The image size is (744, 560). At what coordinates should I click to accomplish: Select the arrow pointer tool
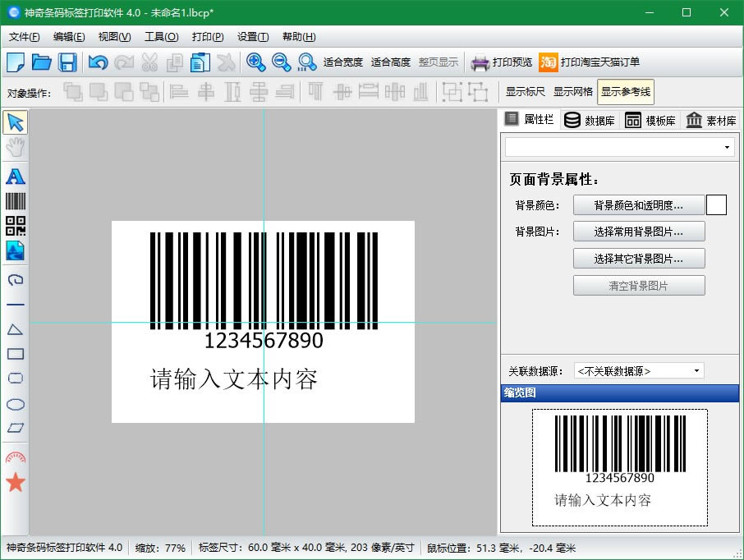pyautogui.click(x=16, y=122)
